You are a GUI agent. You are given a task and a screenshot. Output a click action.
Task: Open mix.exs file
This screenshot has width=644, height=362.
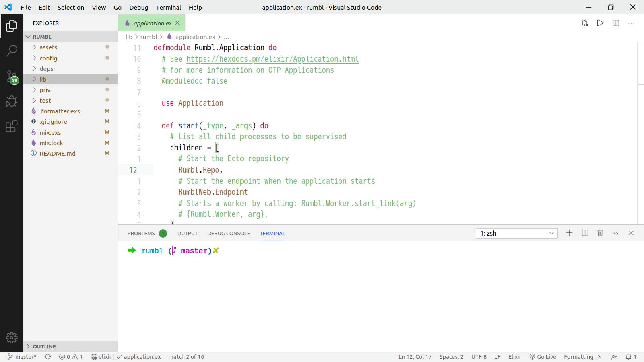70,133
